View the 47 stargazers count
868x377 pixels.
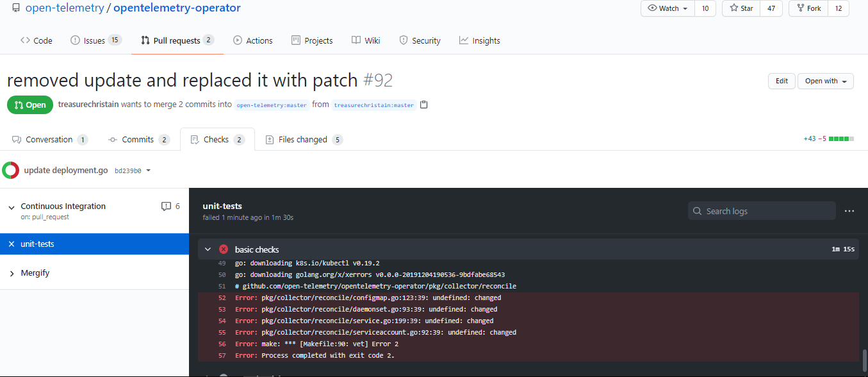tap(771, 8)
